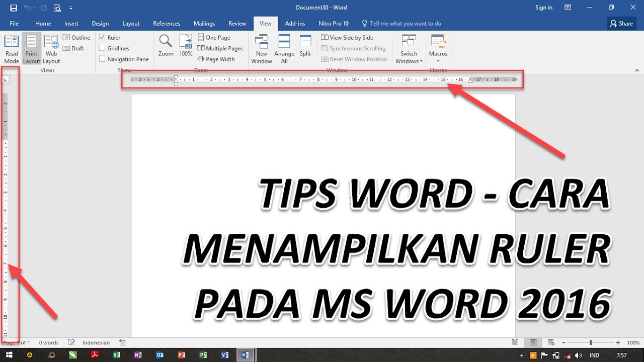
Task: Expand Customize Quick Access Toolbar arrow
Action: (x=71, y=8)
